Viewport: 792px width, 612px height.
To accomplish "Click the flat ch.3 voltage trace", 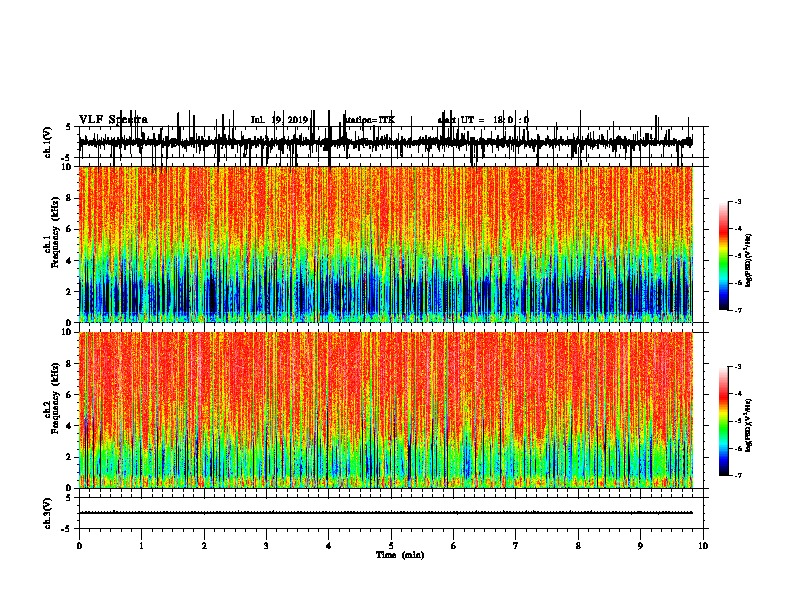I will click(386, 513).
